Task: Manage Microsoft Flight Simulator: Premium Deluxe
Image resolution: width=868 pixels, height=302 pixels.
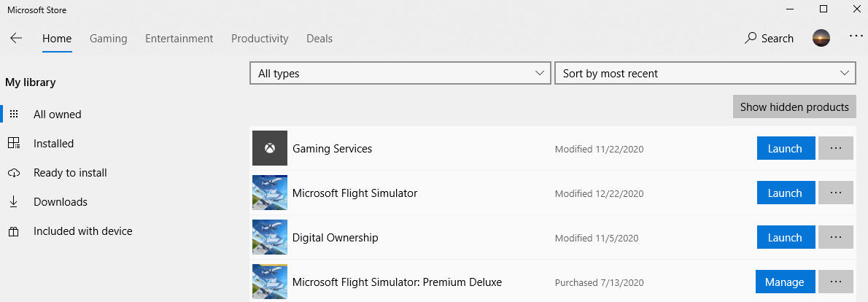Action: tap(784, 282)
